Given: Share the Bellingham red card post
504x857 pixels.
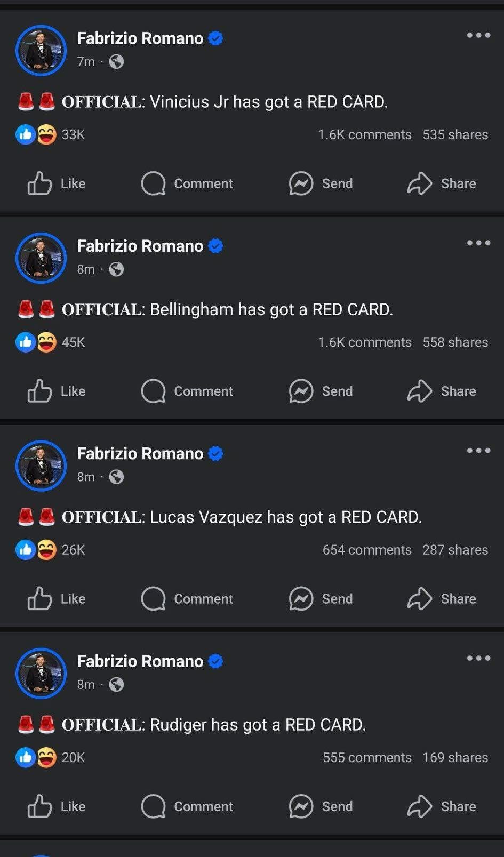Looking at the screenshot, I should tap(442, 391).
